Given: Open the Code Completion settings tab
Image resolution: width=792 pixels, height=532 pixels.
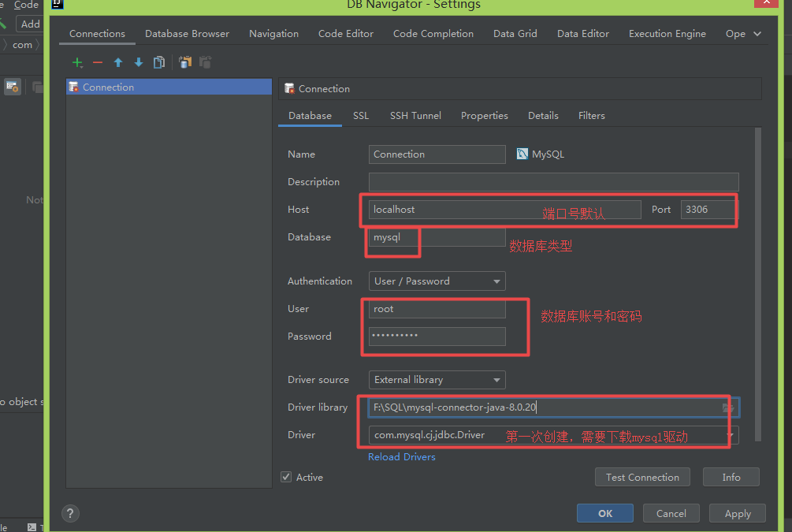Looking at the screenshot, I should tap(433, 34).
